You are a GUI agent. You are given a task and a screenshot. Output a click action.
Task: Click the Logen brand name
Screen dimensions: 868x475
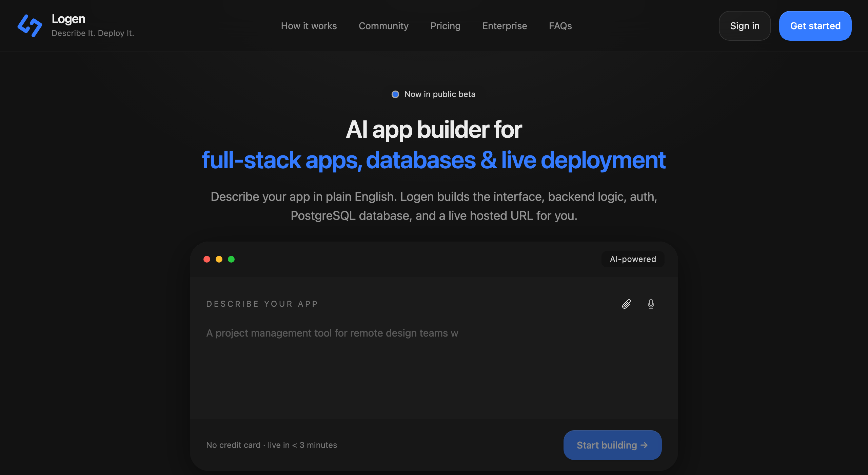[x=68, y=19]
